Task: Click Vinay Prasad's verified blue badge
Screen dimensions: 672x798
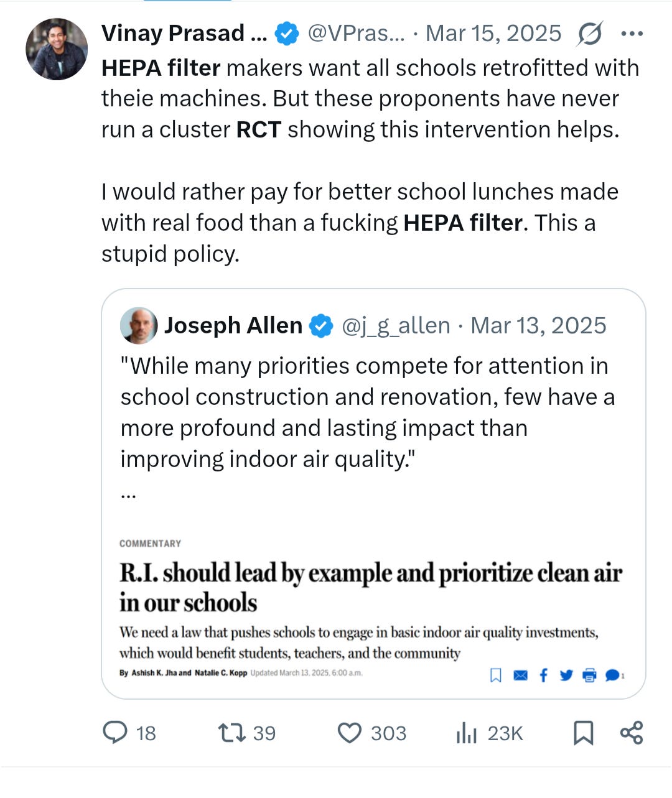Action: [x=287, y=34]
